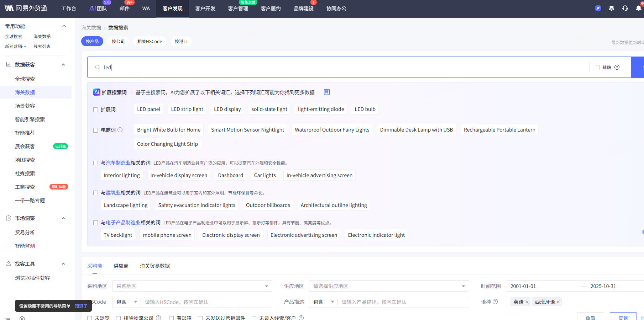Open the 客户管理 top menu

tap(238, 9)
